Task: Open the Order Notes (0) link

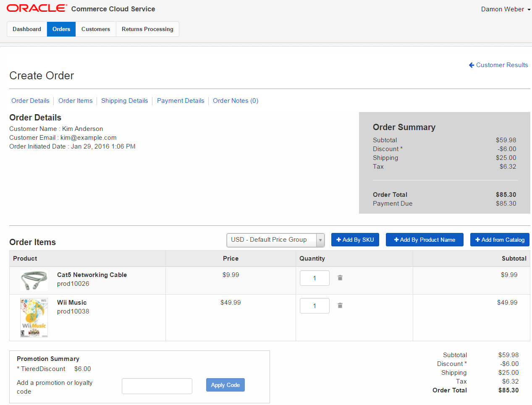Action: point(235,101)
